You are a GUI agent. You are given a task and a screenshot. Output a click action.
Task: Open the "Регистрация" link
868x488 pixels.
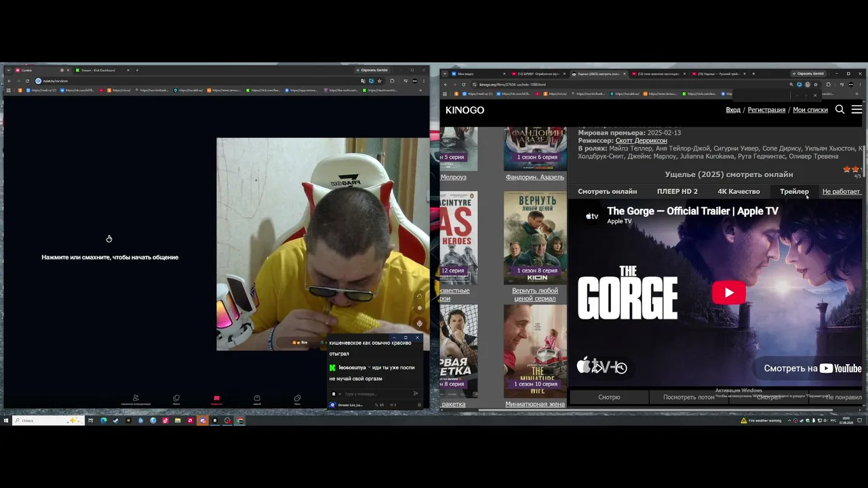(766, 110)
